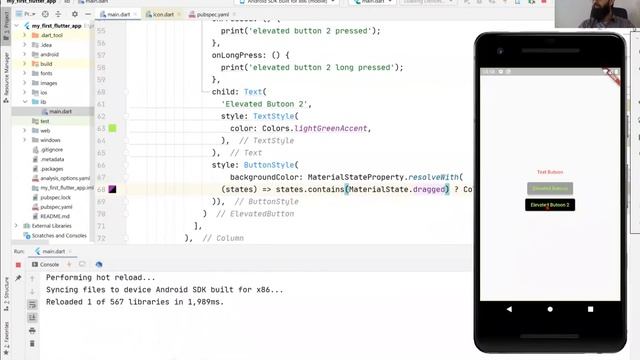The image size is (640, 360).
Task: Tap emulator home circle button
Action: pos(550,309)
